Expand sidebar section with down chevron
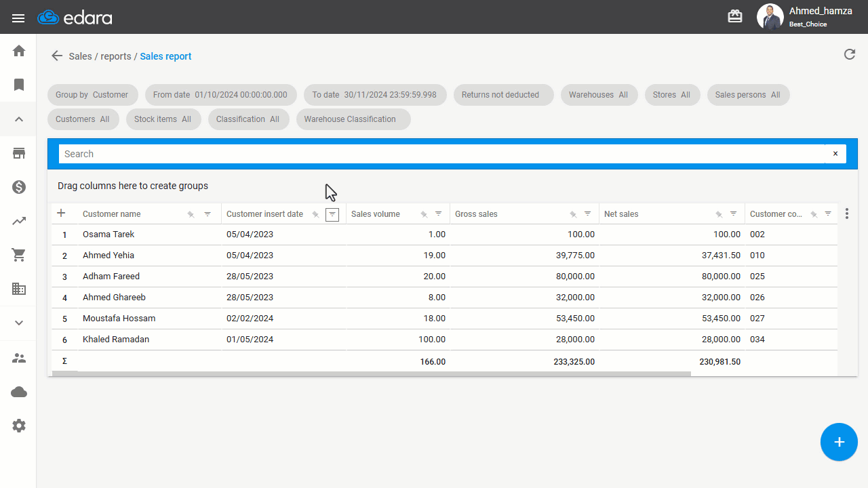 19,323
